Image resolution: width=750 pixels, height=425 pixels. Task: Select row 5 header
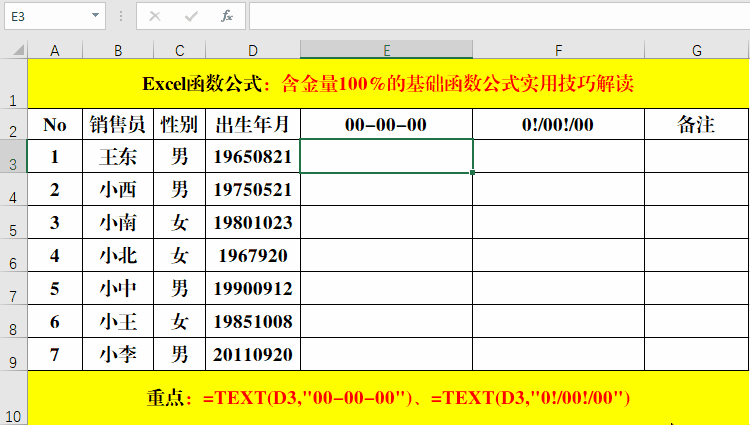13,222
